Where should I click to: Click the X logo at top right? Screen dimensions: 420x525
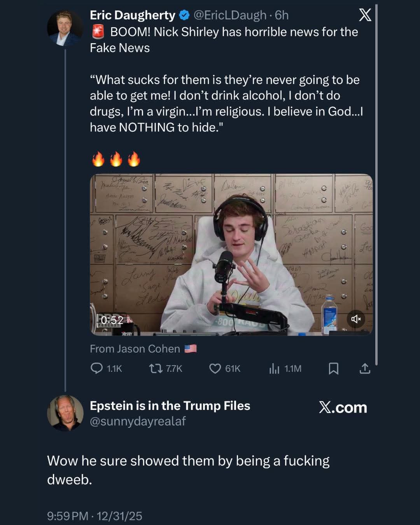365,16
